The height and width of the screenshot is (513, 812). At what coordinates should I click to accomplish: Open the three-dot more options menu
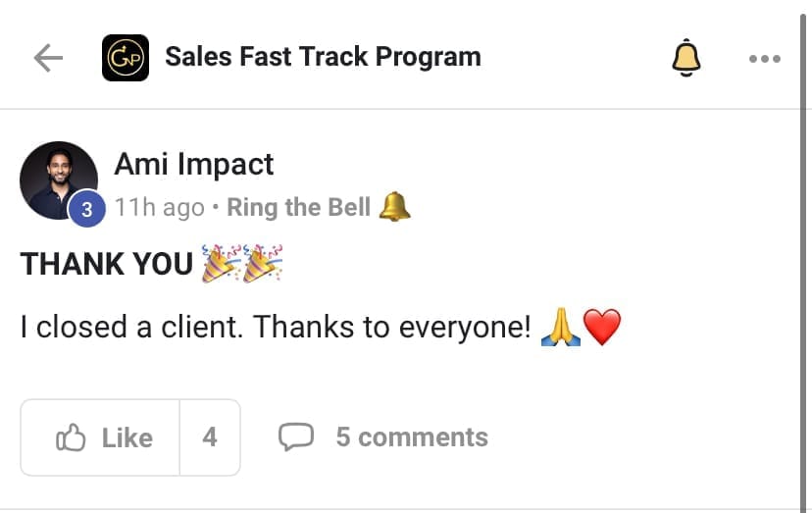click(764, 59)
